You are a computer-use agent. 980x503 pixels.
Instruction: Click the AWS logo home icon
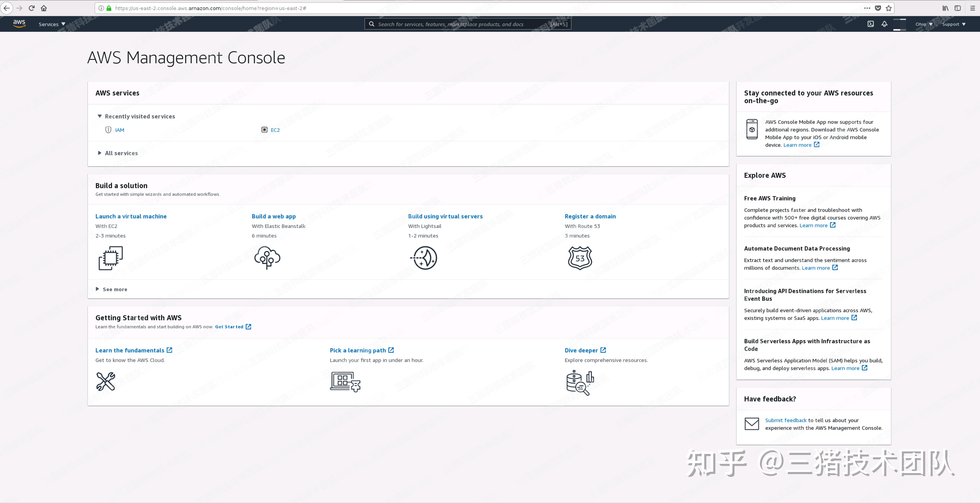click(x=19, y=24)
